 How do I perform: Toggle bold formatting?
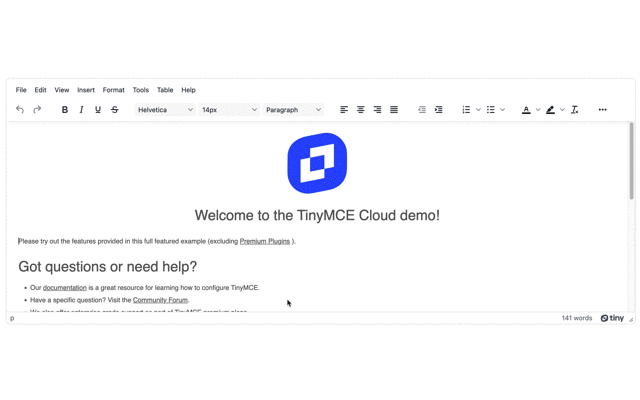64,109
